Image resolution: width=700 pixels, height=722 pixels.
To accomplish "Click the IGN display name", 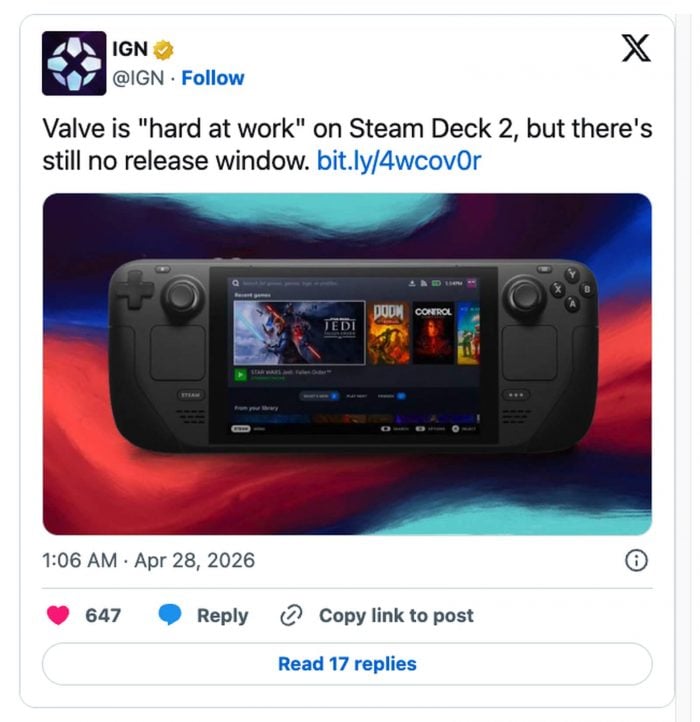I will 130,49.
